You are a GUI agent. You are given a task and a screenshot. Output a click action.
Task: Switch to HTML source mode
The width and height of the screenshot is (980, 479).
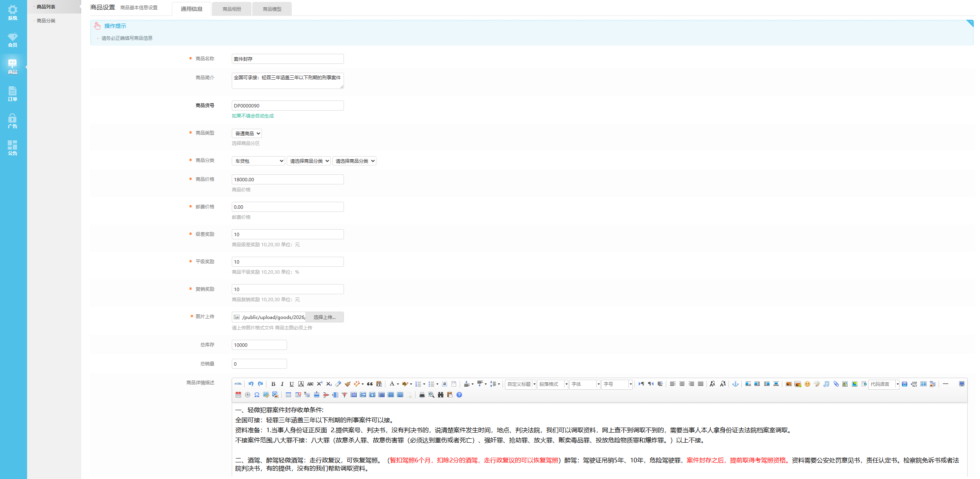coord(238,384)
